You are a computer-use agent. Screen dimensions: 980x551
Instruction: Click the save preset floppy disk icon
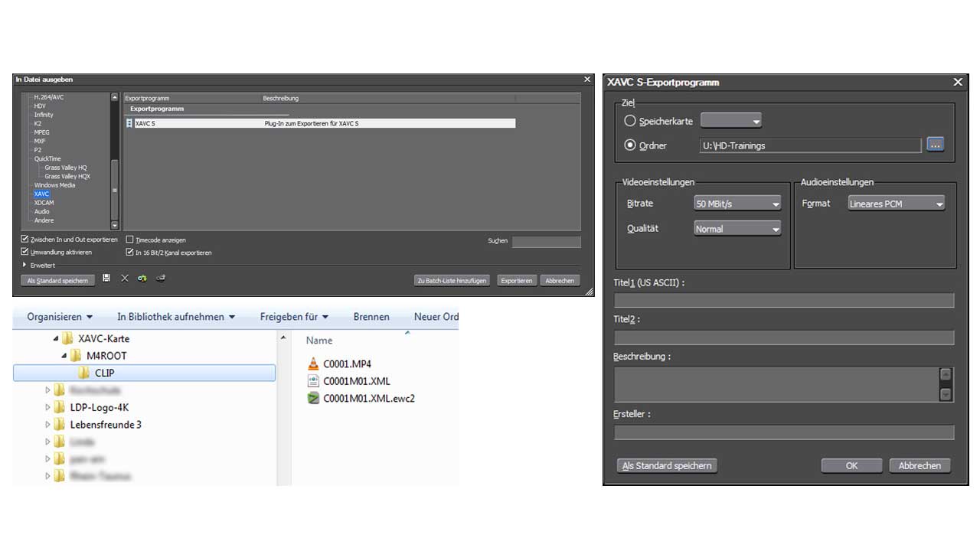pos(106,279)
